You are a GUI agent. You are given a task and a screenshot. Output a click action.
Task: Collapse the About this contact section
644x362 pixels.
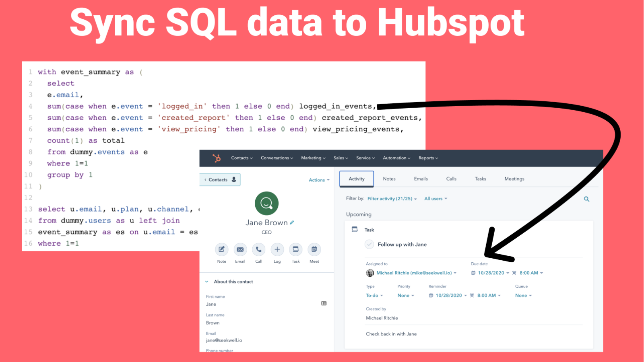pyautogui.click(x=207, y=282)
